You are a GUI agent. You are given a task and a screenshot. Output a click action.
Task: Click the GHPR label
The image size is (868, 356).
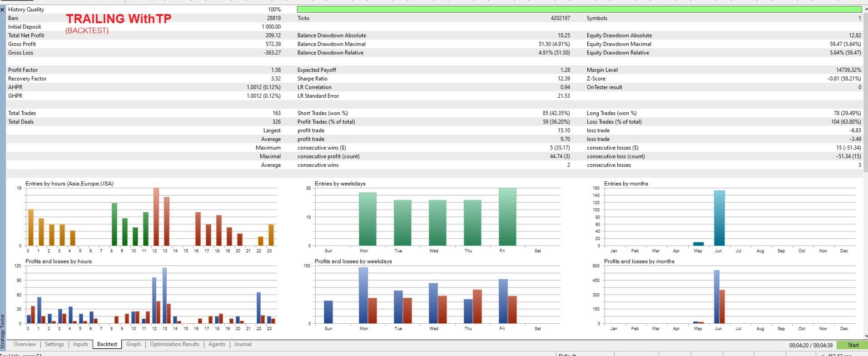[x=15, y=96]
